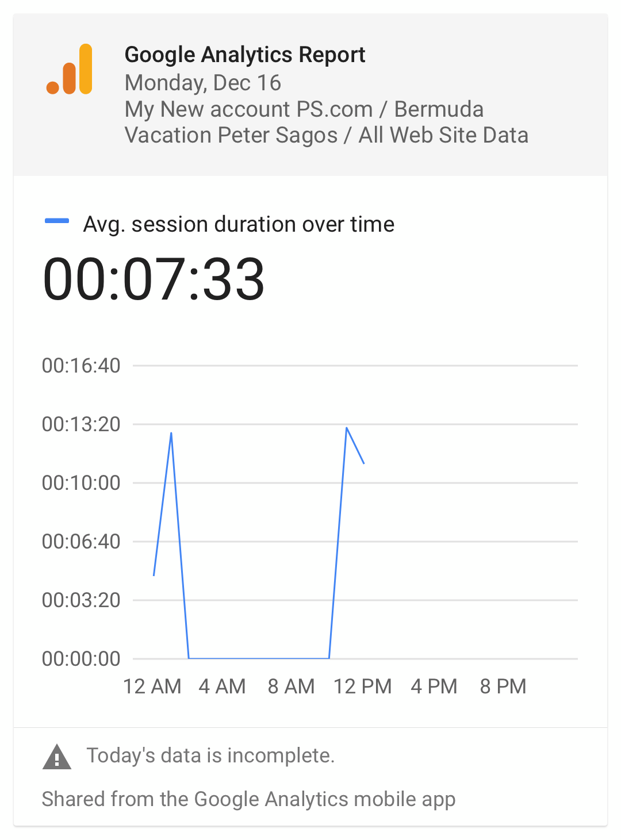Click the Google Analytics logo icon
Viewport: 621px width, 840px height.
(70, 69)
